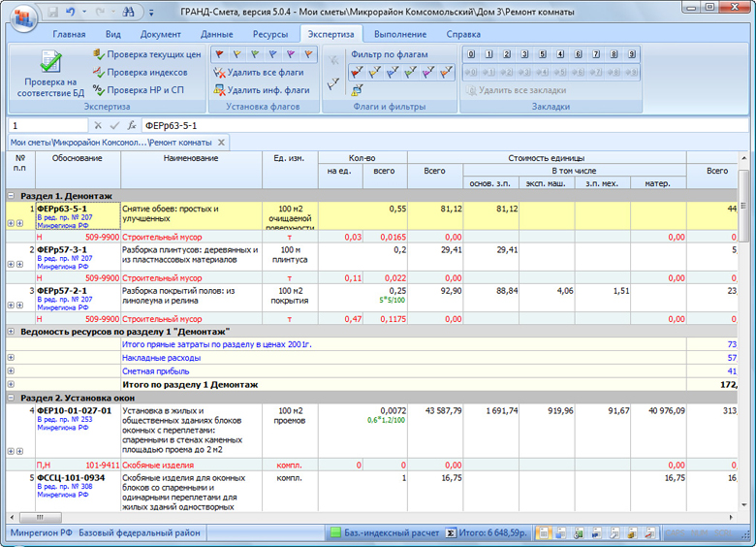
Task: Set the orange flag in Установка флагов
Action: [308, 54]
